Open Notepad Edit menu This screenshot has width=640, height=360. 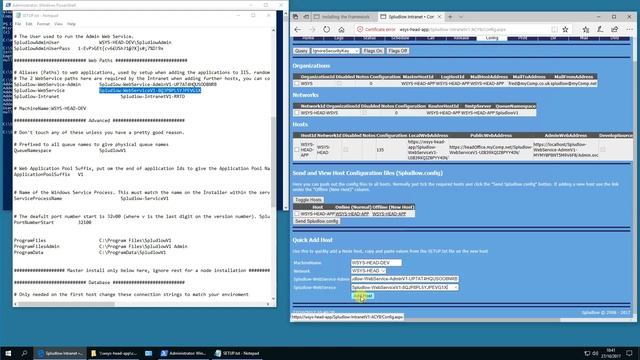pos(29,24)
